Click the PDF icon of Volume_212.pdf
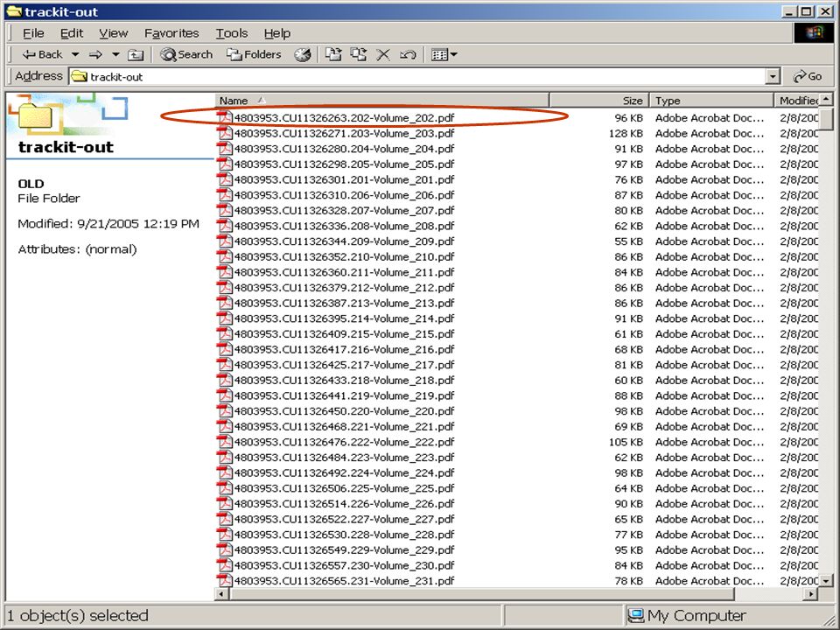Image resolution: width=840 pixels, height=630 pixels. tap(225, 288)
